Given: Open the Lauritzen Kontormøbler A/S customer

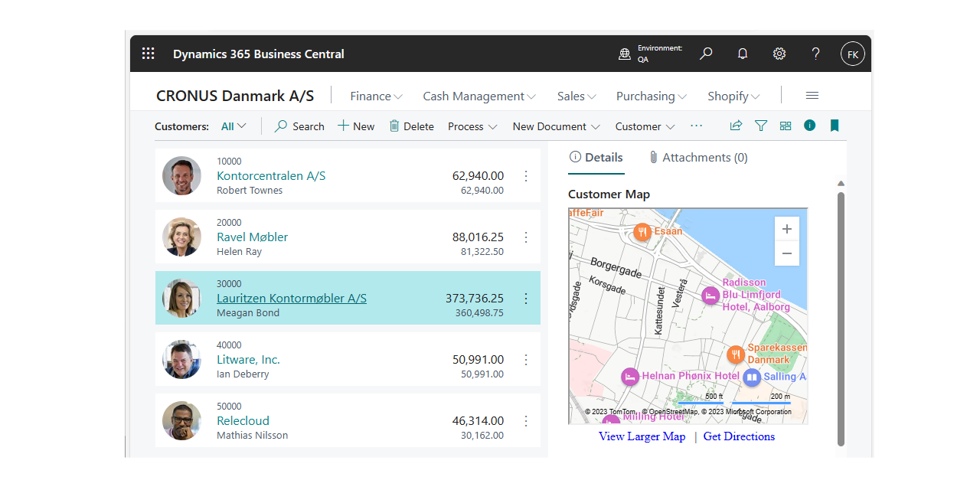Looking at the screenshot, I should pos(291,299).
